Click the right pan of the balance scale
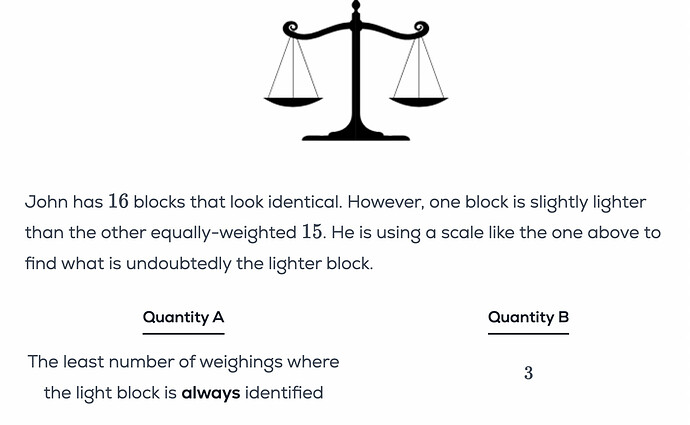690x425 pixels. (x=419, y=100)
